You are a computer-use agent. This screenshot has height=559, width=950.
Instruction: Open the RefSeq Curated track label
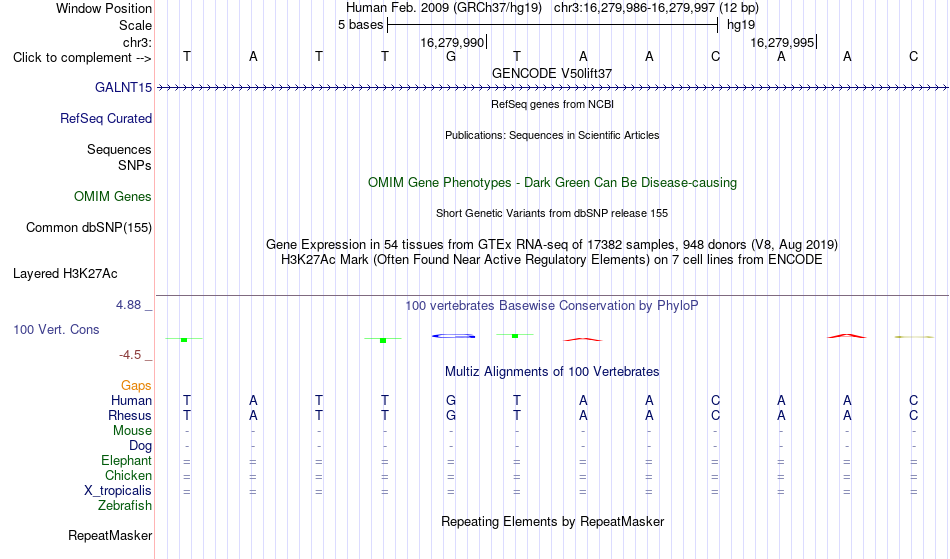click(105, 118)
